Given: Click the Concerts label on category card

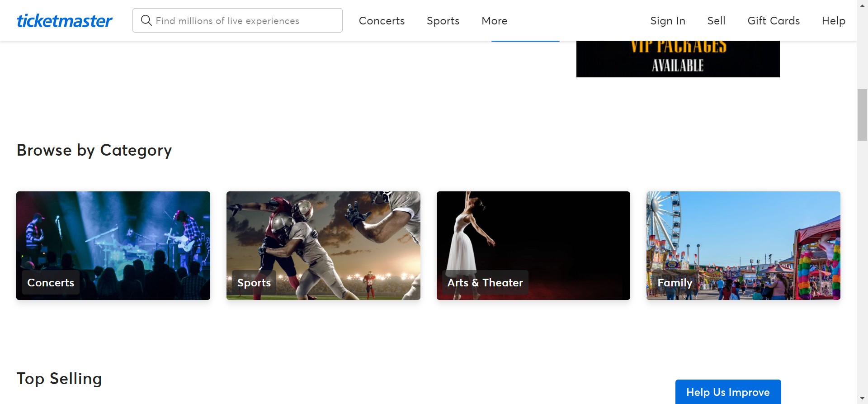Looking at the screenshot, I should (x=51, y=283).
